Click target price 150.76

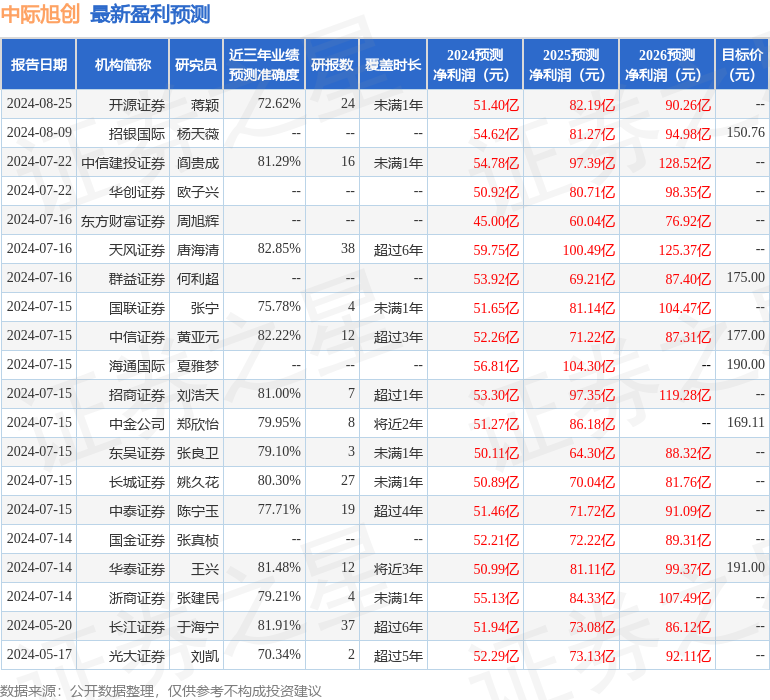click(x=745, y=133)
